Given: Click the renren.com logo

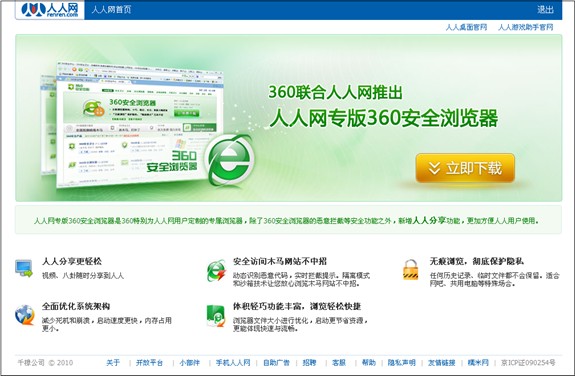Looking at the screenshot, I should point(50,10).
